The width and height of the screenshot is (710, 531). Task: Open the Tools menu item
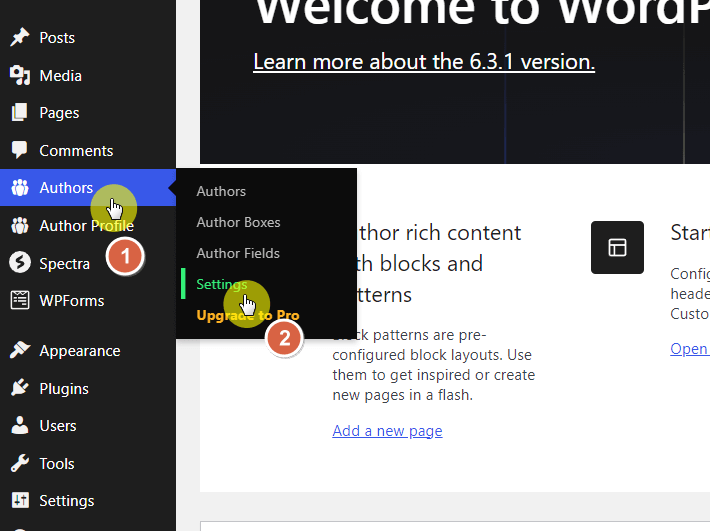tap(88, 464)
